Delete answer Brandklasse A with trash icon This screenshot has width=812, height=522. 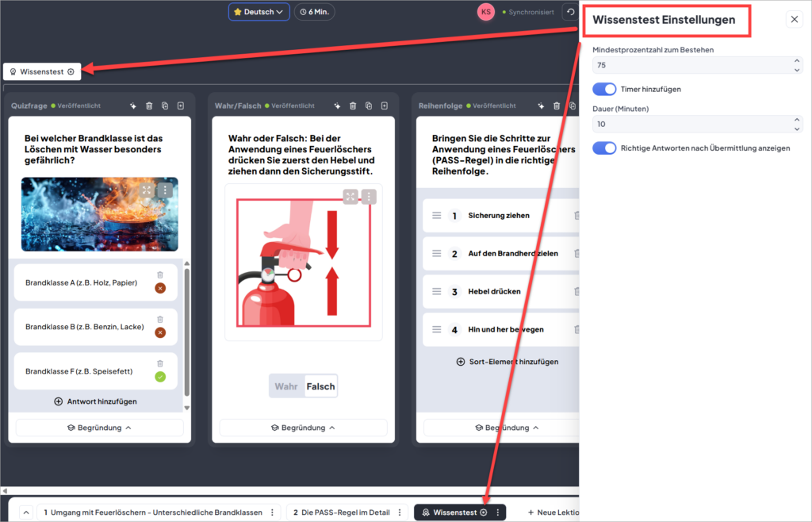pos(159,274)
